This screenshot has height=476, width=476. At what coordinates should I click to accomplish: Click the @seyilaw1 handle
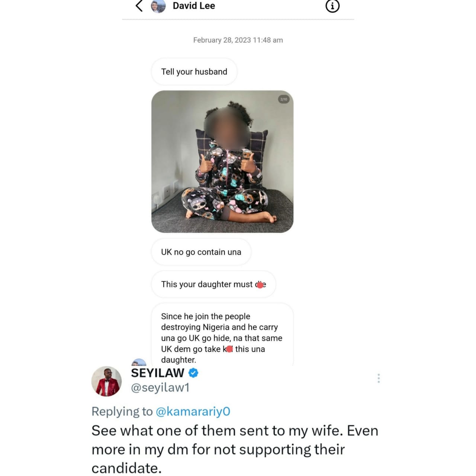click(x=160, y=387)
